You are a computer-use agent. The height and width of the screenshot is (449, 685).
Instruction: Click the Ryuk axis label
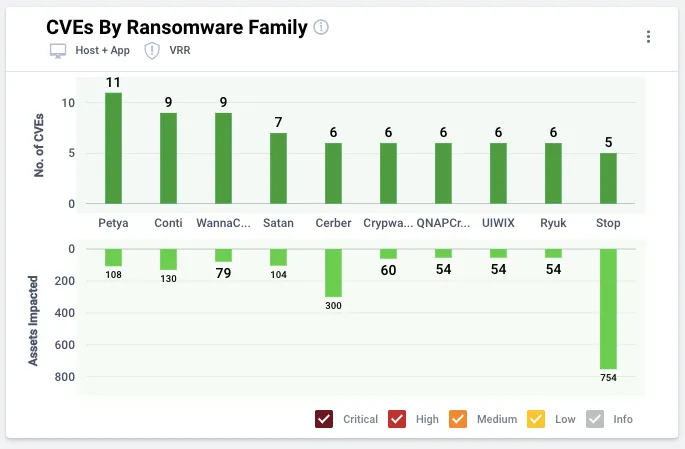553,223
